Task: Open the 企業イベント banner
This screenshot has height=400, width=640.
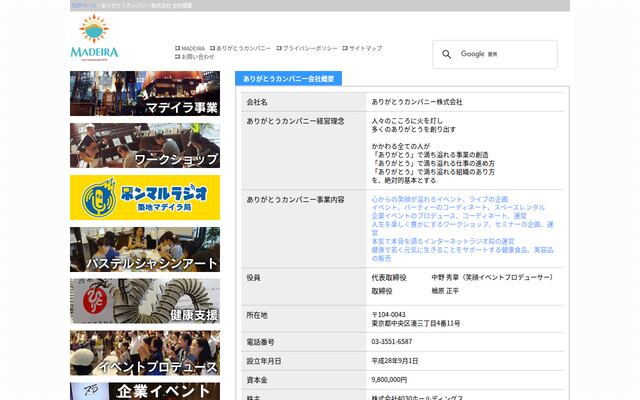Action: 145,391
